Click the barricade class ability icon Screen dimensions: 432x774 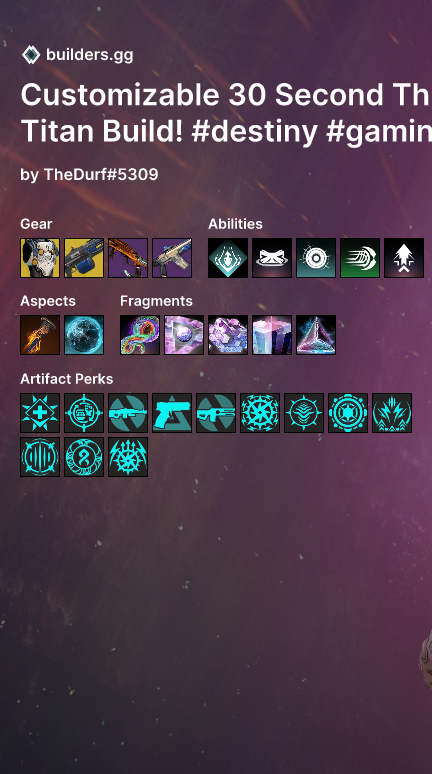click(x=272, y=258)
